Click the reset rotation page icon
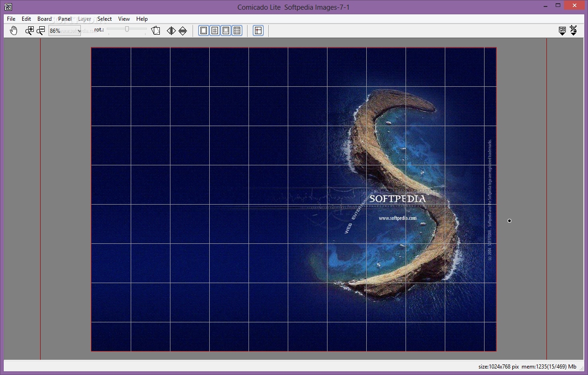588x375 pixels. [156, 31]
